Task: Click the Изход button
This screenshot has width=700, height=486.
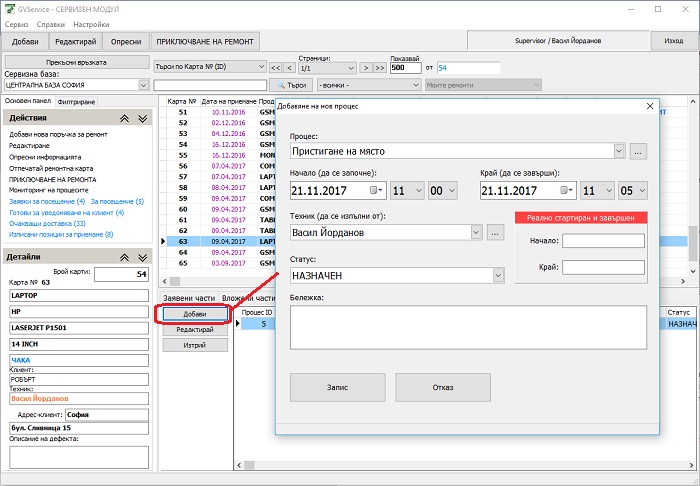Action: click(x=673, y=41)
